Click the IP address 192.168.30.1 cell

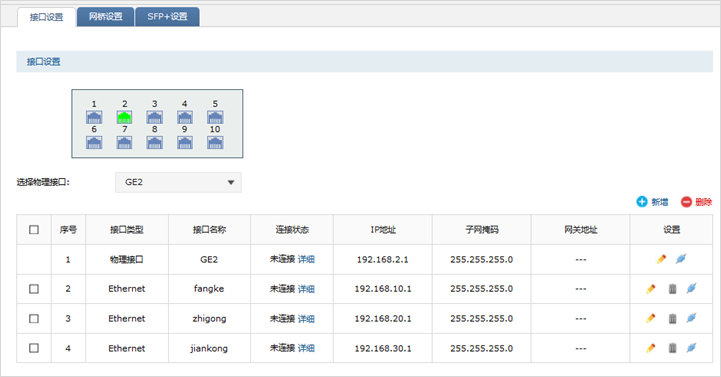click(x=383, y=348)
